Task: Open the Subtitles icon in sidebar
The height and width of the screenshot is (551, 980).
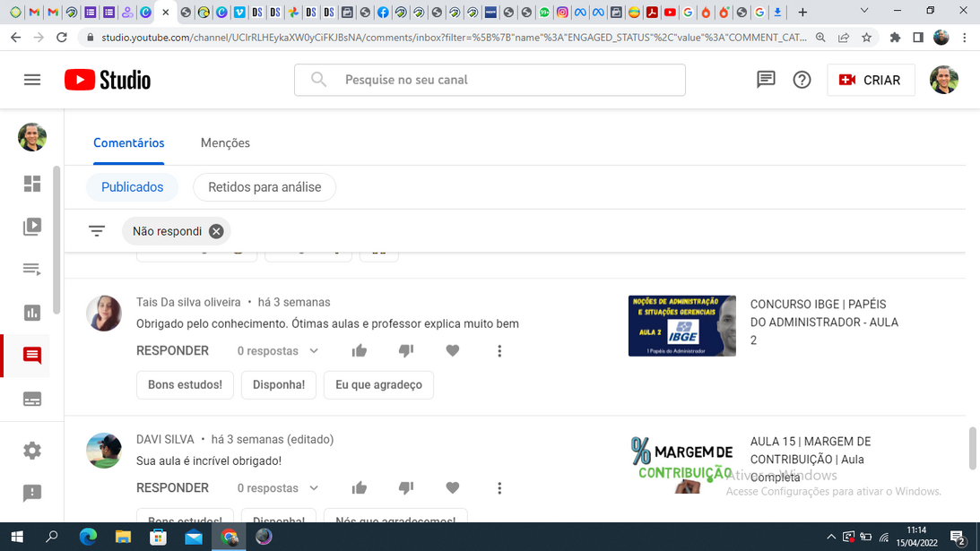Action: pos(32,399)
